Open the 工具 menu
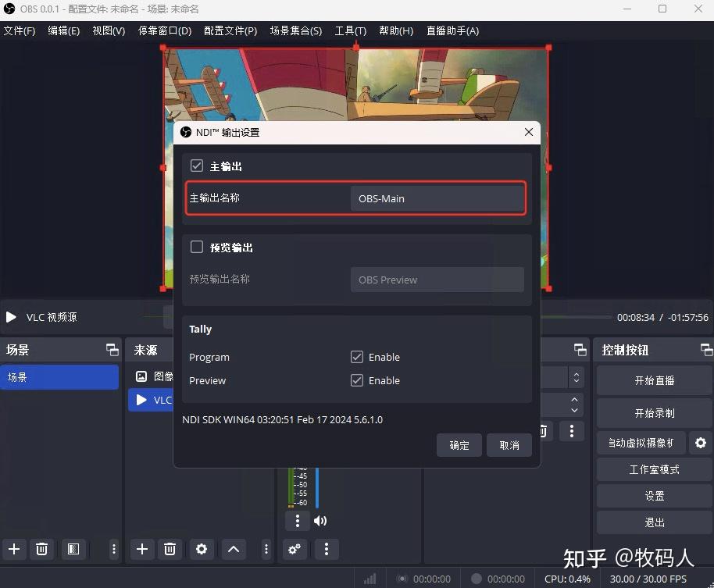 pos(350,30)
